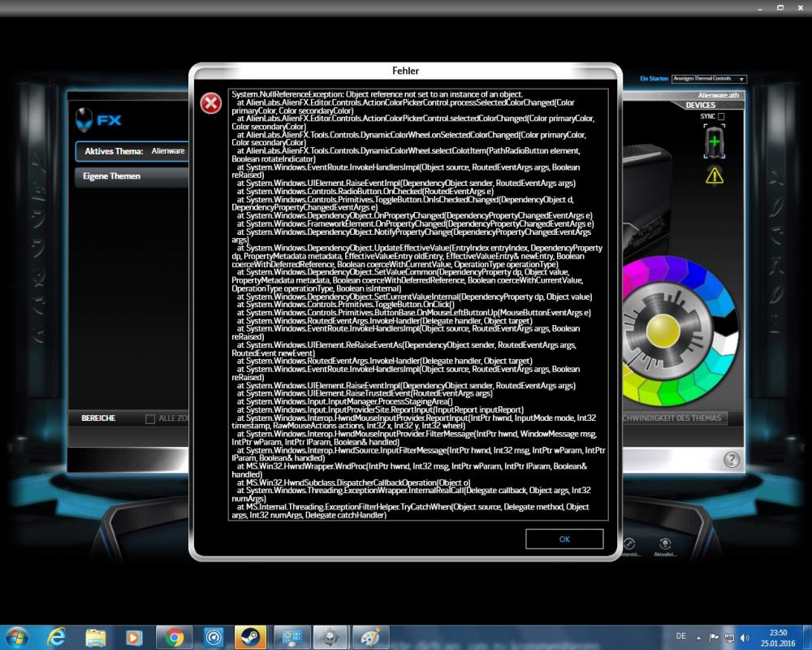The height and width of the screenshot is (650, 812).
Task: Open Google Chrome from the taskbar
Action: tap(174, 636)
